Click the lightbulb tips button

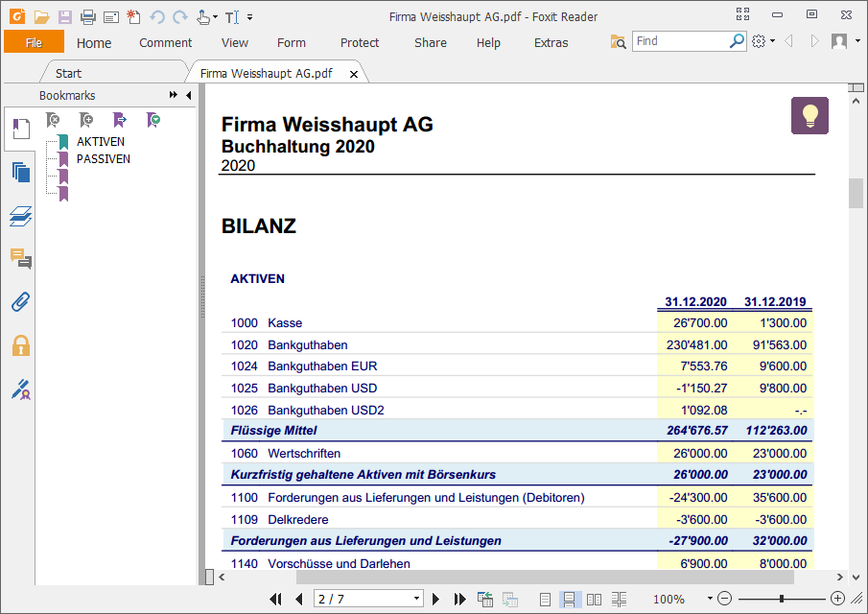tap(809, 116)
